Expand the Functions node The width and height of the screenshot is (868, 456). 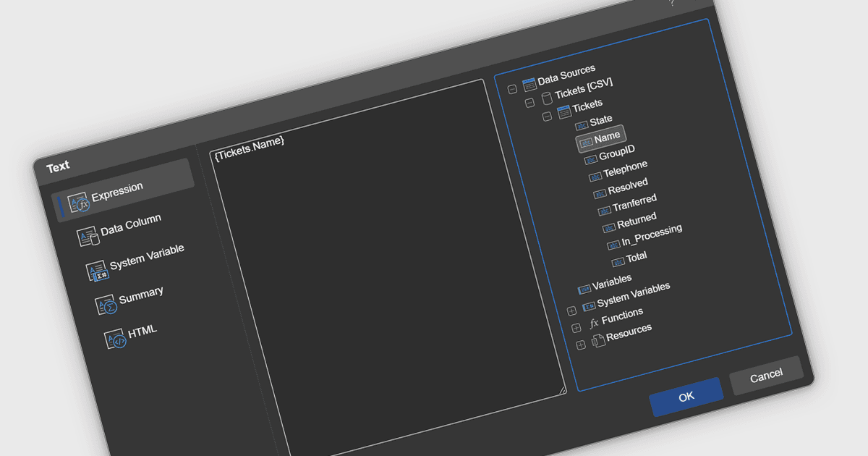click(576, 328)
